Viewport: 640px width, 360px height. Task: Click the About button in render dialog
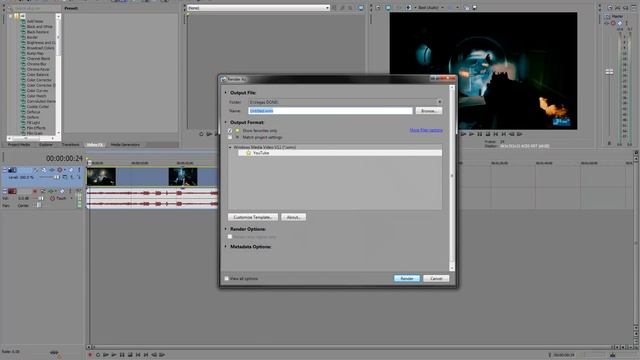coord(293,217)
